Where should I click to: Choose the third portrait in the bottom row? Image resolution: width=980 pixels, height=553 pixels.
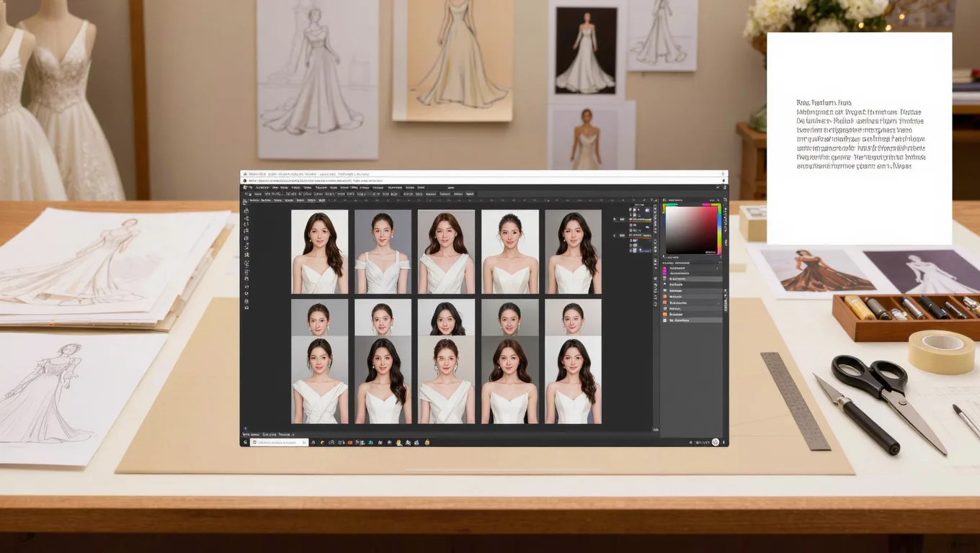coord(446,380)
